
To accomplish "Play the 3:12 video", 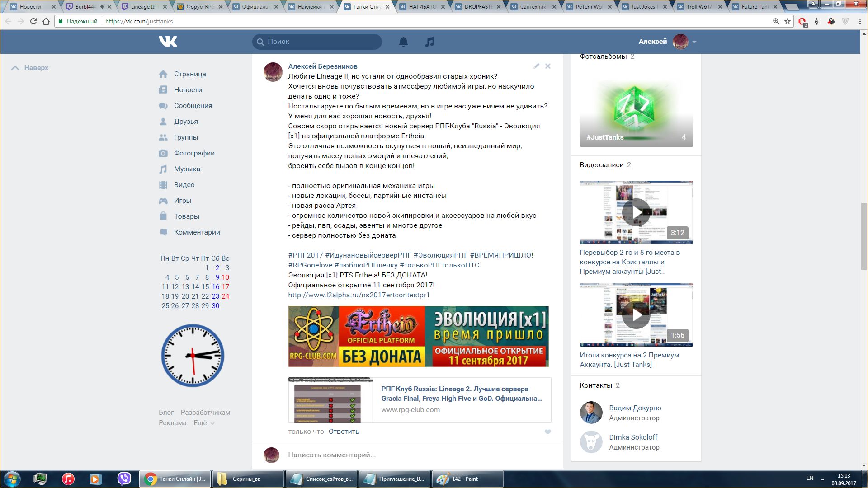I will [x=636, y=212].
